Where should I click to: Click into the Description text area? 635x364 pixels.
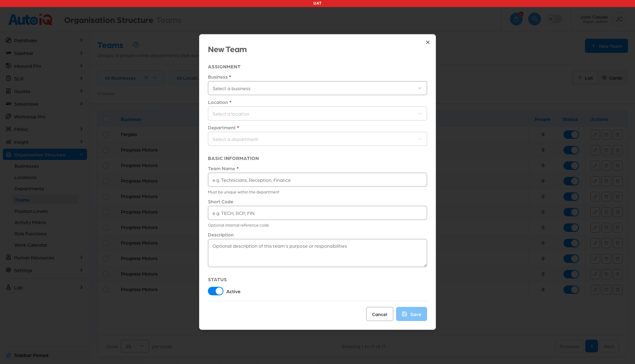(x=317, y=253)
